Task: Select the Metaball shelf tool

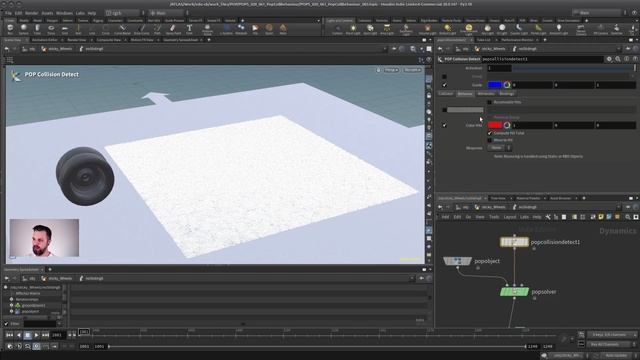Action: click(x=241, y=29)
